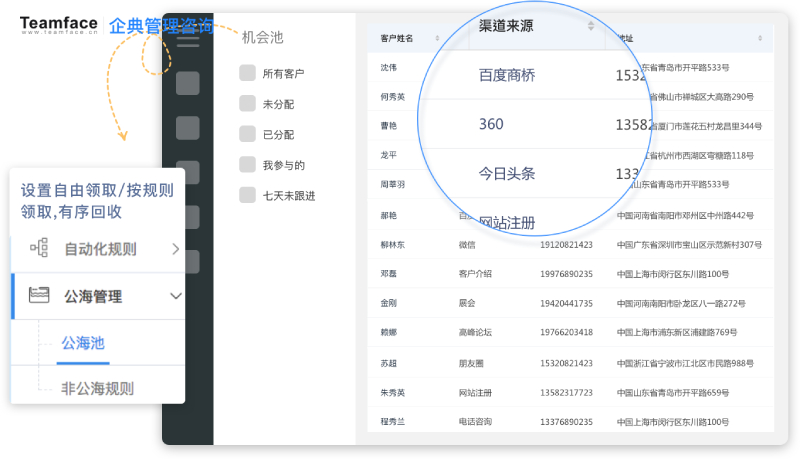Screen dimensions: 800x459
Task: Click sort icon beside 客户姓名 header
Action: coord(437,39)
